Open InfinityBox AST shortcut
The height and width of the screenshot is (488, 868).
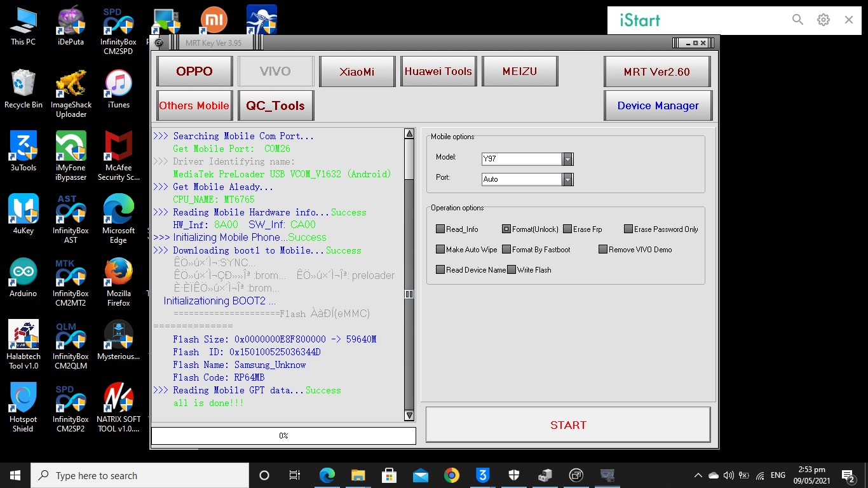point(71,219)
